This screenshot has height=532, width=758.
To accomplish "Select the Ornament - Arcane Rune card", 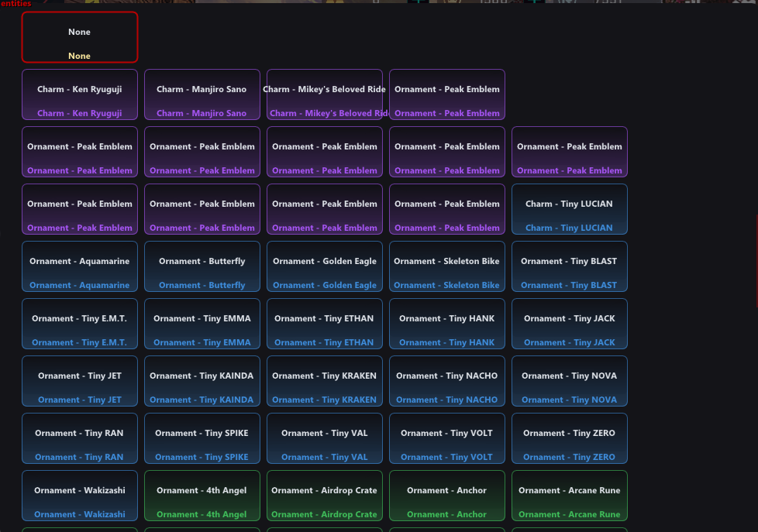I will (x=570, y=496).
